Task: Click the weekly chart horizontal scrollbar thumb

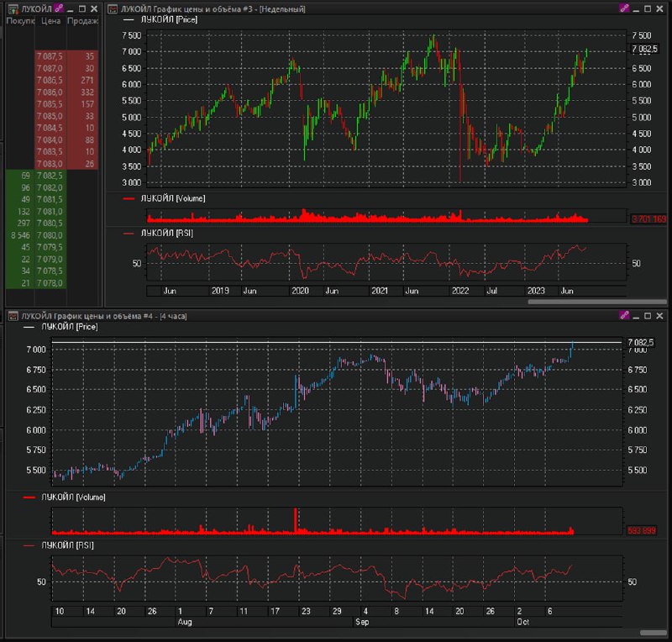Action: tap(597, 302)
